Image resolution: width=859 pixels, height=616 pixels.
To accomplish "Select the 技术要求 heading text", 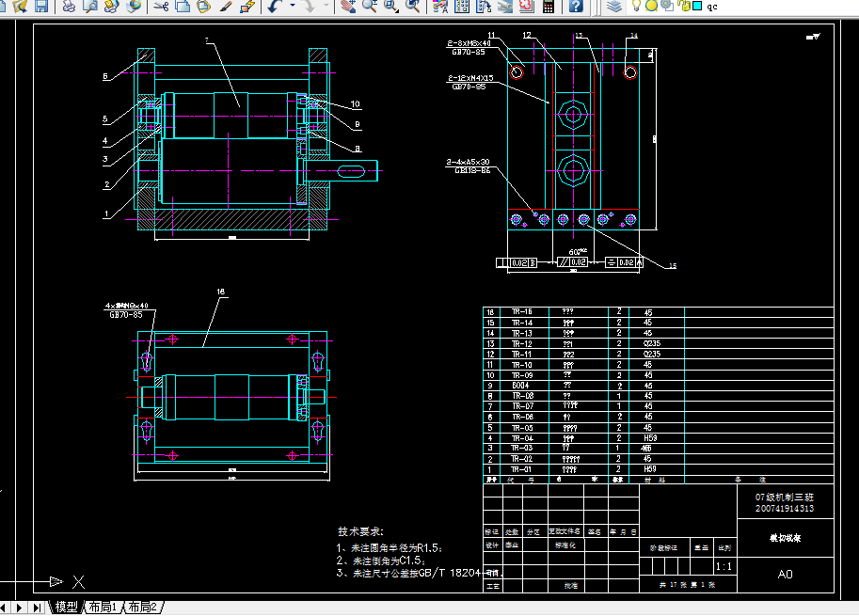I will point(360,531).
